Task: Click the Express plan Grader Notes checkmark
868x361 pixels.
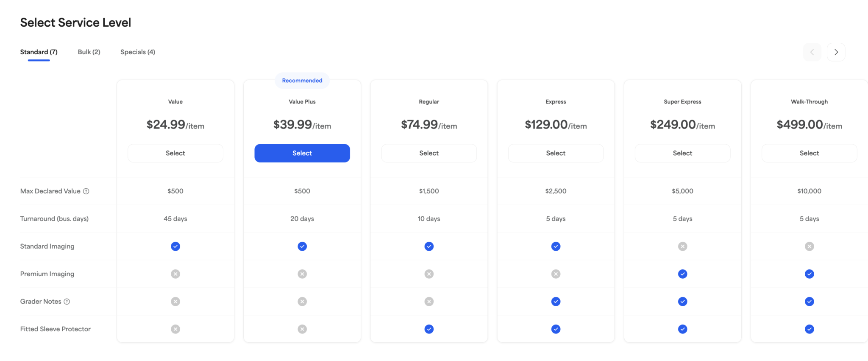Action: pyautogui.click(x=556, y=302)
